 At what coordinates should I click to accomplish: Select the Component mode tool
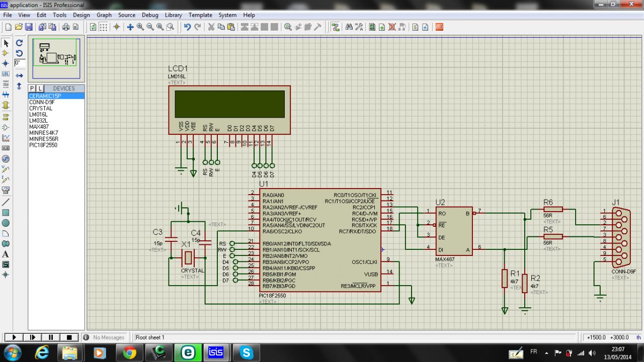pyautogui.click(x=6, y=53)
